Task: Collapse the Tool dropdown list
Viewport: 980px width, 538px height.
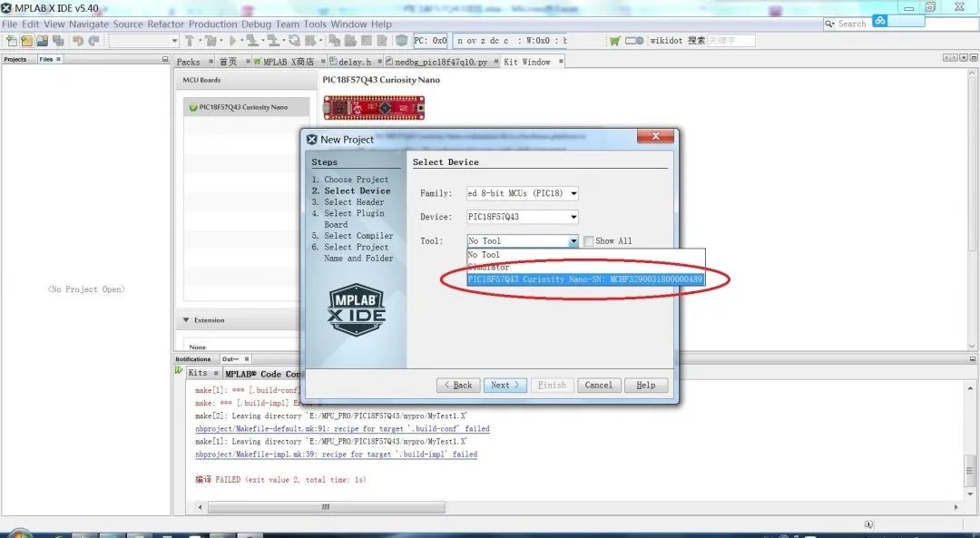Action: (573, 241)
